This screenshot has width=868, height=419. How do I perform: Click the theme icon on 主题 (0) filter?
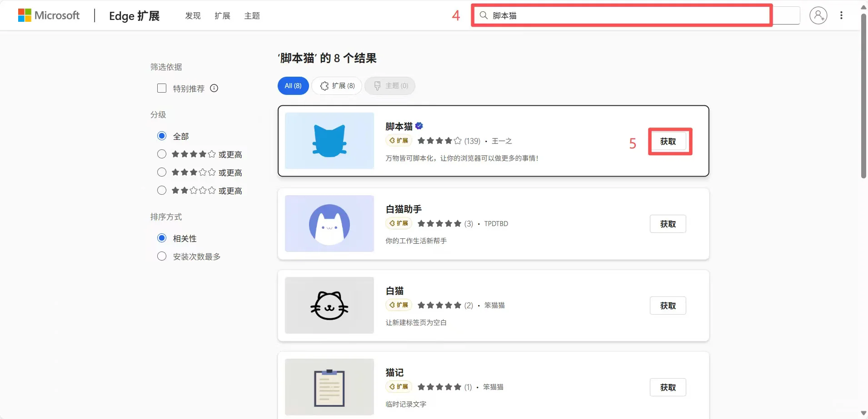(x=376, y=86)
